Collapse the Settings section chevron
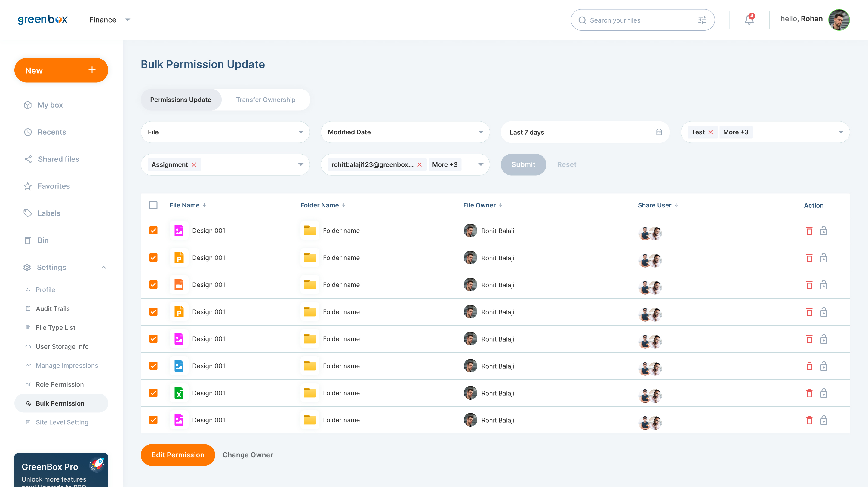This screenshot has width=868, height=487. point(104,267)
